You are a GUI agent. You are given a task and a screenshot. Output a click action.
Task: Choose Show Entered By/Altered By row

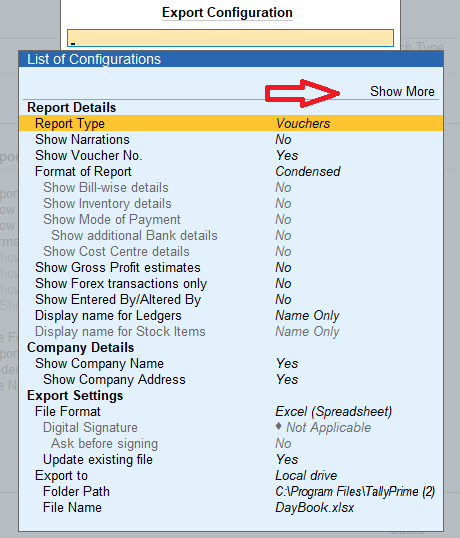pos(231,300)
